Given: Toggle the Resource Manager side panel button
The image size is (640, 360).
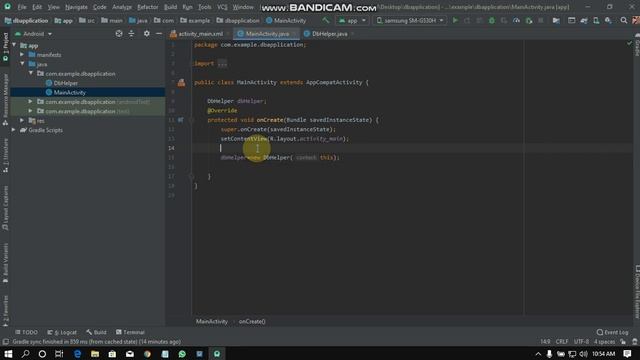Looking at the screenshot, I should tap(5, 99).
